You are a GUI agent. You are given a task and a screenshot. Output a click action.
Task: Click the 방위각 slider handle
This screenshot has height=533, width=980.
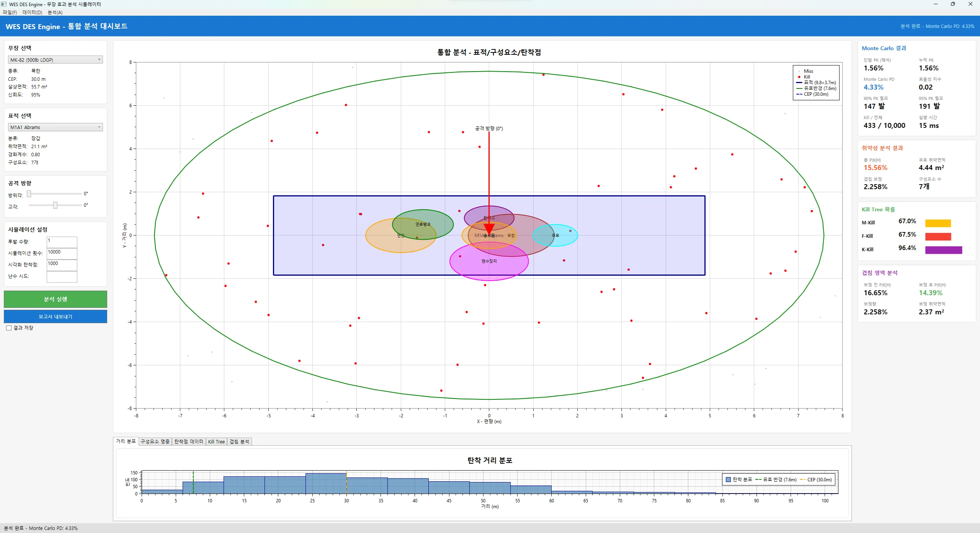(29, 194)
